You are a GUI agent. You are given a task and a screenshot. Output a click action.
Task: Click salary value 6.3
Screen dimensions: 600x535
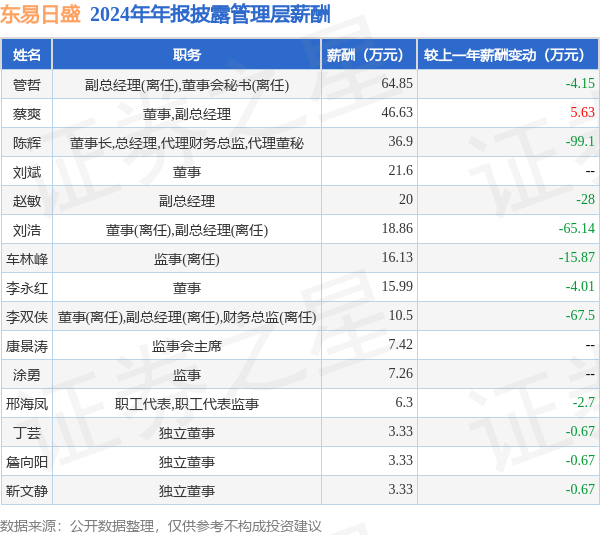[x=404, y=402]
